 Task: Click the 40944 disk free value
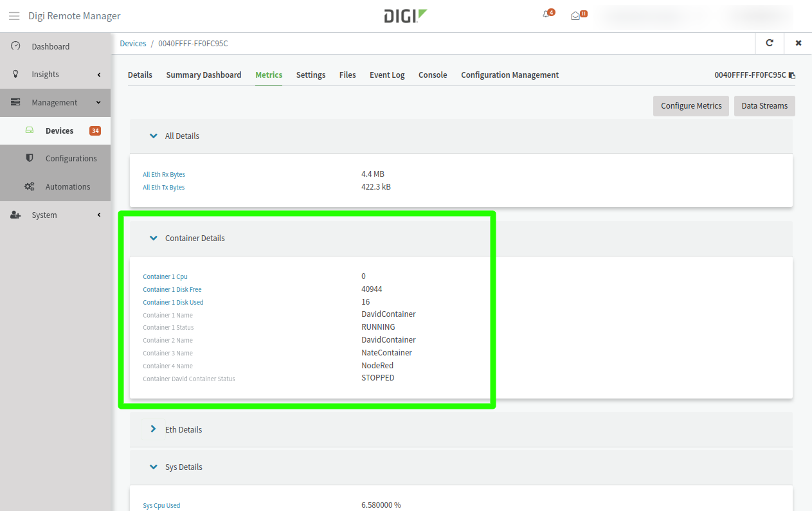pyautogui.click(x=372, y=289)
